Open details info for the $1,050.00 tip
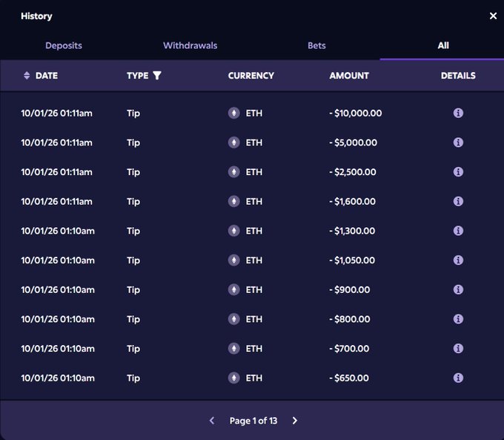 pyautogui.click(x=458, y=260)
